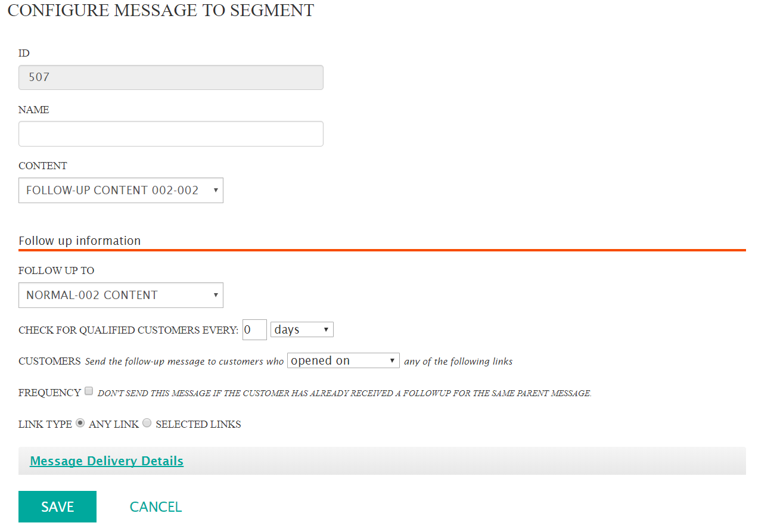Select the SELECTED LINKS radio button

(147, 423)
